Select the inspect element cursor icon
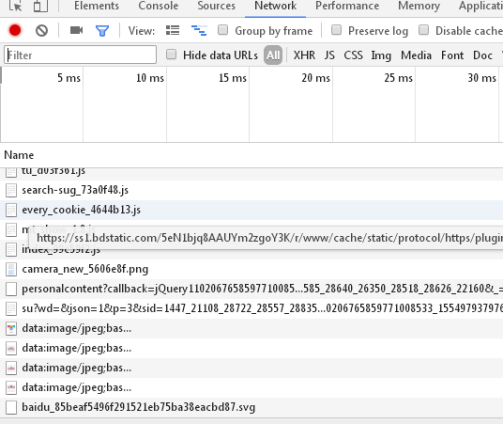504x424 pixels. click(x=15, y=6)
